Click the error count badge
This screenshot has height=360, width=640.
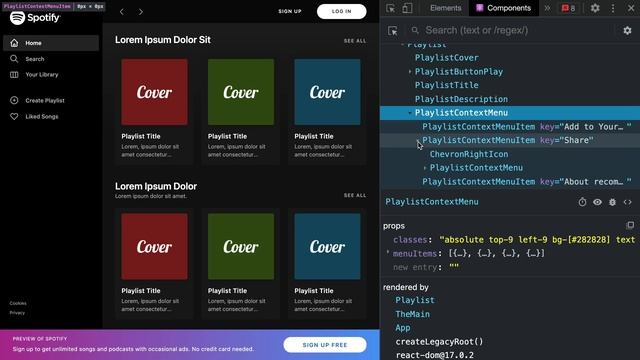[x=569, y=8]
